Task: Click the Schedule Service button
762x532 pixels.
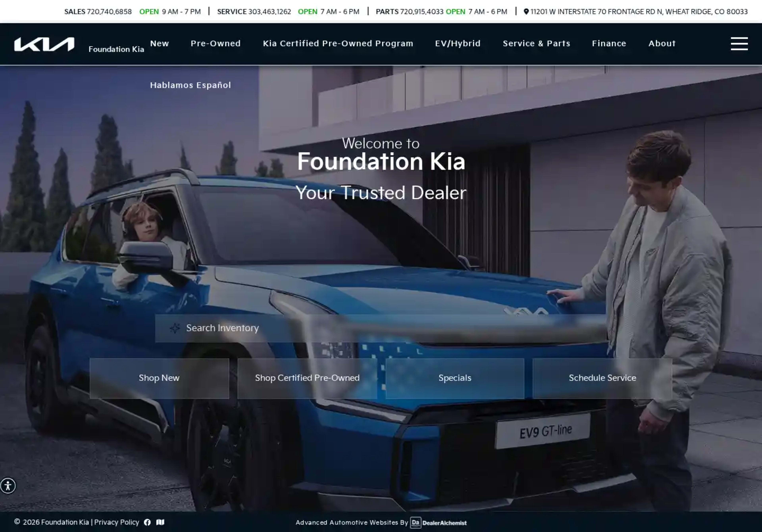Action: 602,378
